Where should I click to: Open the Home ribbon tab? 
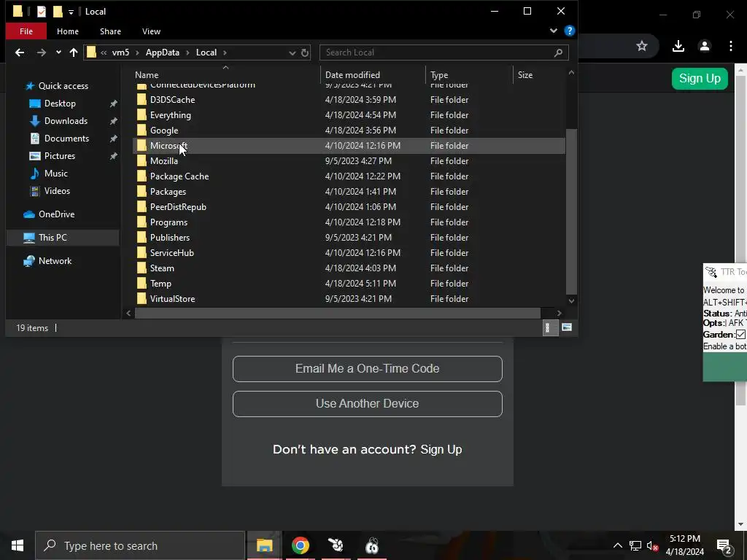68,31
